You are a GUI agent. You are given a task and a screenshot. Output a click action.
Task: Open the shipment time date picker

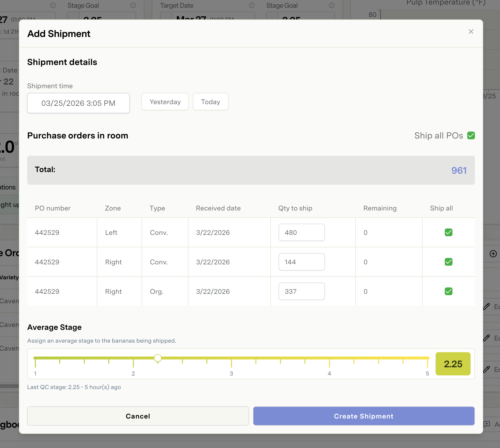tap(78, 103)
